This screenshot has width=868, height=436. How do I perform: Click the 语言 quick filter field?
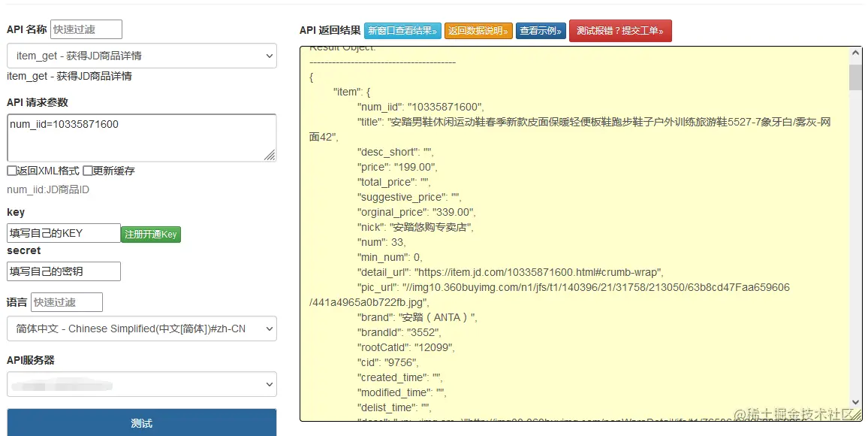66,302
